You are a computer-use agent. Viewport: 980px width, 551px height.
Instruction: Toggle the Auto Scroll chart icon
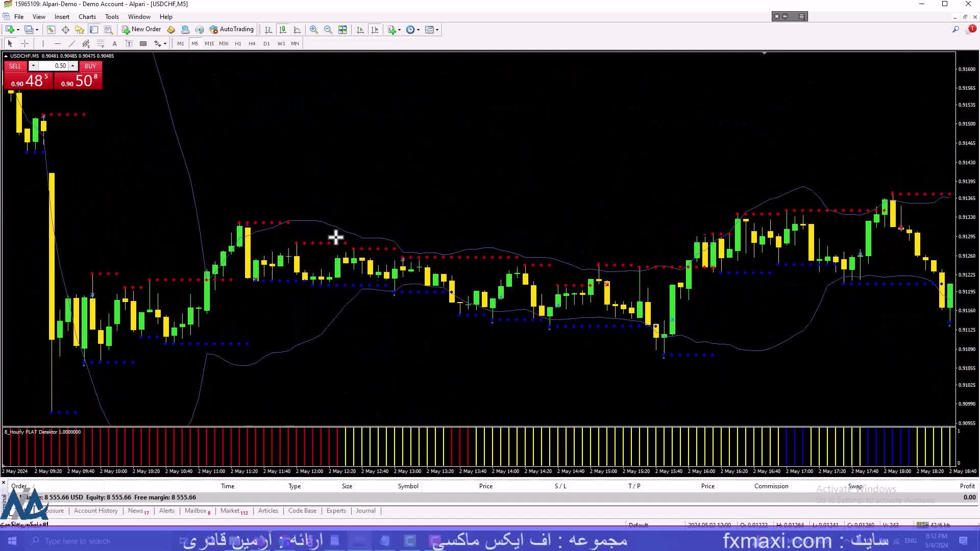(x=360, y=30)
